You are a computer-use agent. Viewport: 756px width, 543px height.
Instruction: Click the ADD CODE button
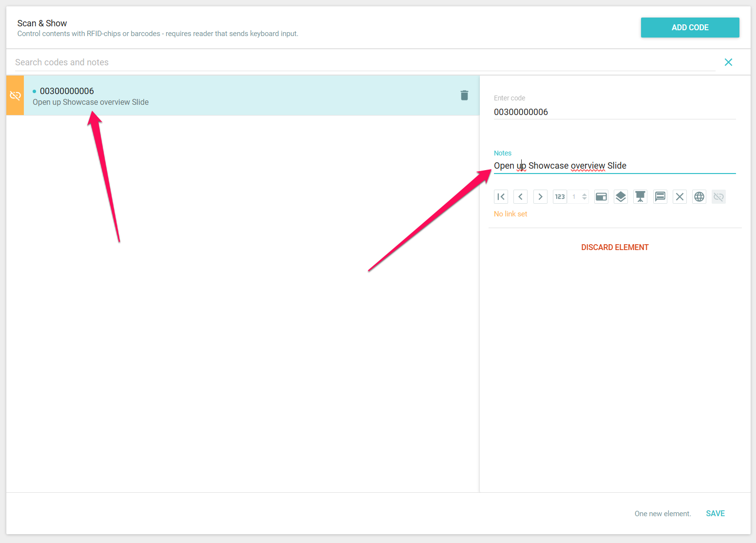coord(690,28)
